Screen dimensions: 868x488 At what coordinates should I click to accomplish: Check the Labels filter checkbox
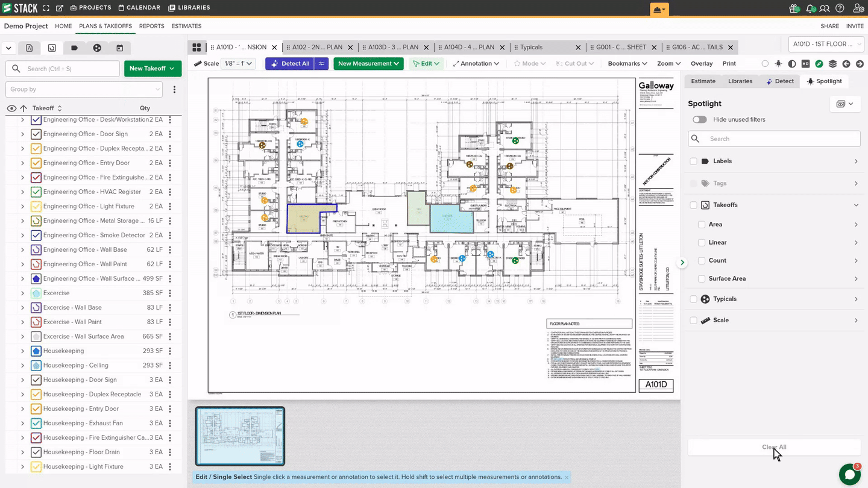[x=693, y=161]
